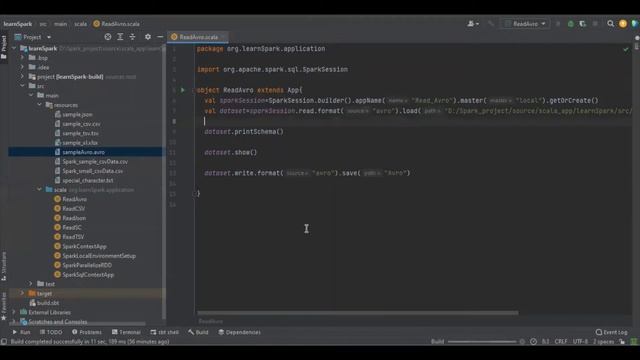Expand the .idea folder
Viewport: 640px width, 360px height.
tap(22, 67)
